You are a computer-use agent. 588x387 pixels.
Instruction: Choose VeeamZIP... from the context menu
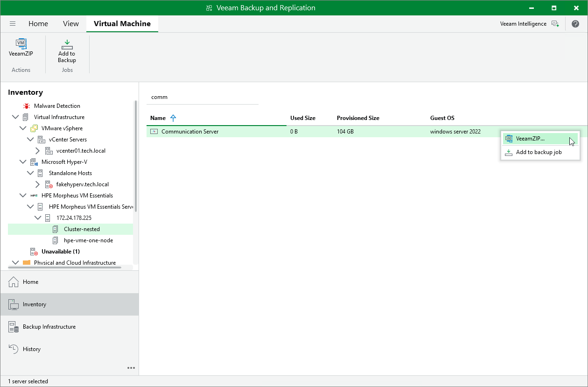(x=540, y=139)
